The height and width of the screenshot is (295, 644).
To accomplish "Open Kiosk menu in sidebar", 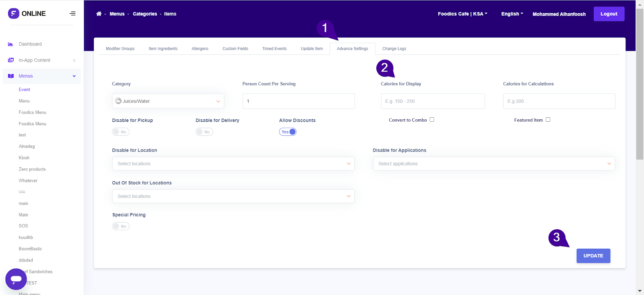I will pos(24,158).
